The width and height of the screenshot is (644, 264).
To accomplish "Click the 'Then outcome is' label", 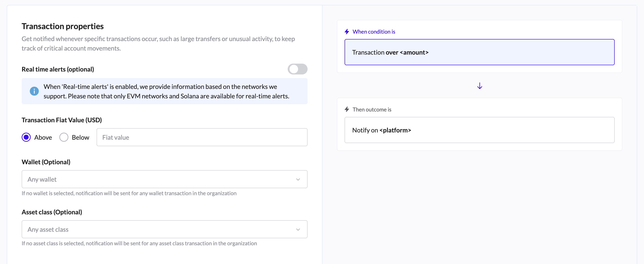I will coord(372,109).
